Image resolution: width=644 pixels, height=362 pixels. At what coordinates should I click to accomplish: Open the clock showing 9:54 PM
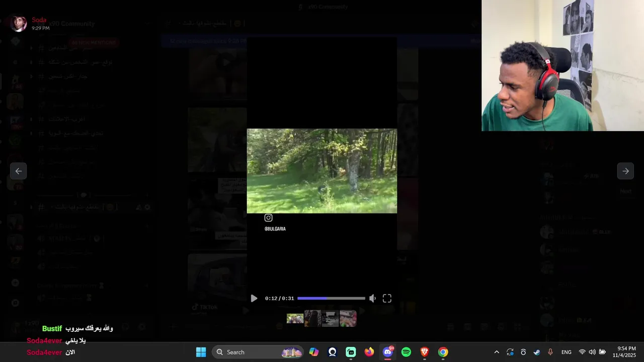(x=624, y=352)
